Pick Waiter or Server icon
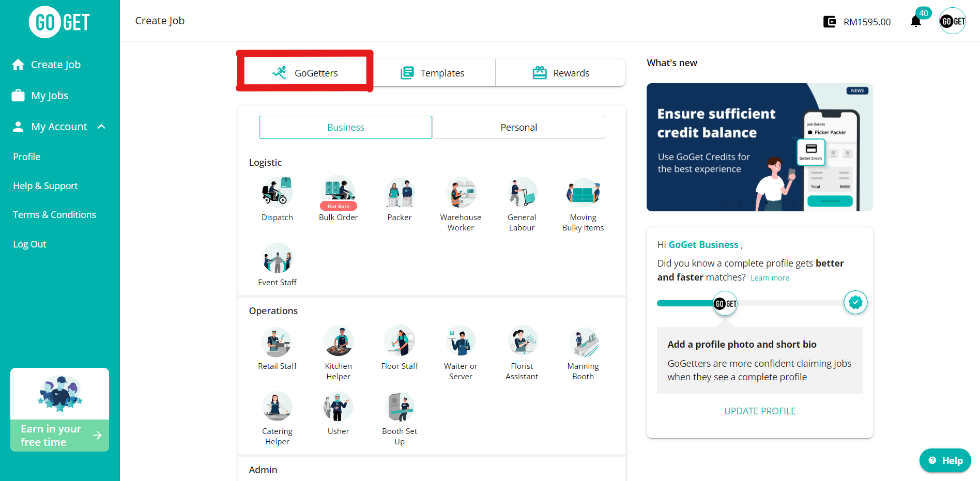The image size is (980, 481). click(461, 341)
